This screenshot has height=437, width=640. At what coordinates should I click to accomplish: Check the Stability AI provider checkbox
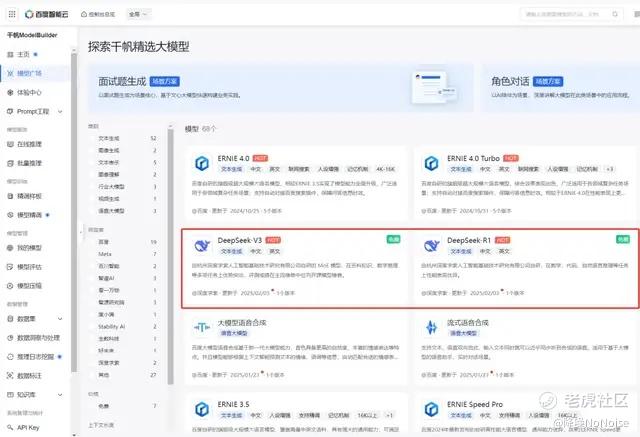[x=93, y=326]
